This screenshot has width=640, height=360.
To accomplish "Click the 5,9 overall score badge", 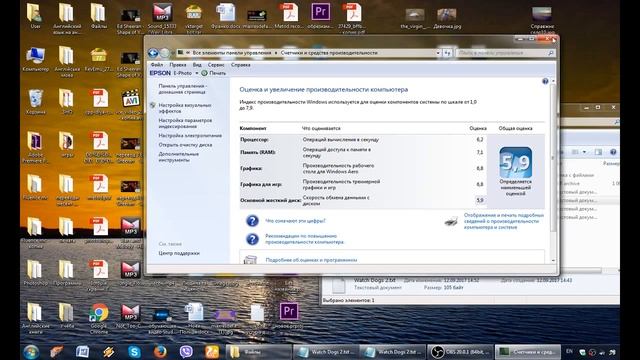I will 516,162.
